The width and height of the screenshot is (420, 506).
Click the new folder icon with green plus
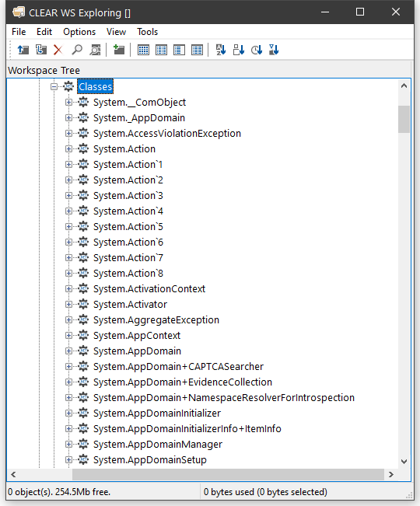(119, 50)
